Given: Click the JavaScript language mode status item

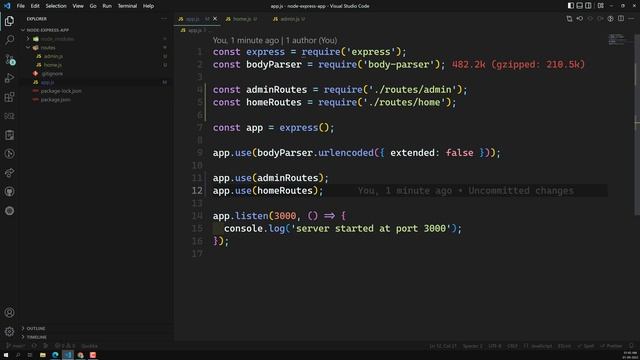Looking at the screenshot, I should pyautogui.click(x=538, y=346).
